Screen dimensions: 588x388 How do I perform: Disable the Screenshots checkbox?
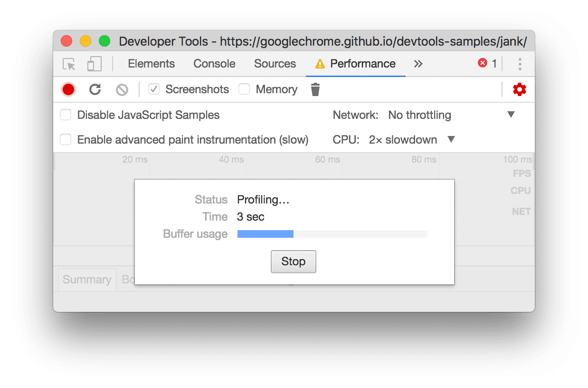point(153,89)
